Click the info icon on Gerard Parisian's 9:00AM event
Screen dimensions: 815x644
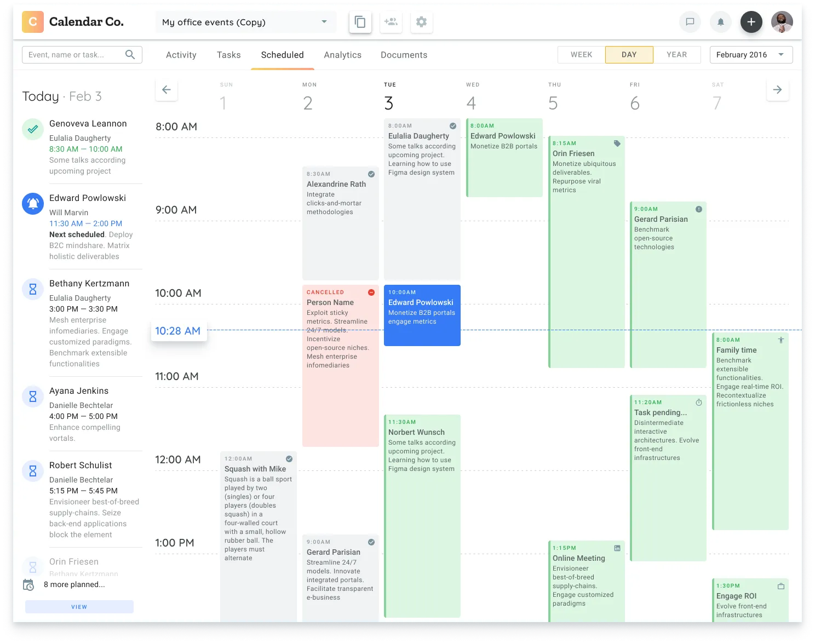coord(699,208)
